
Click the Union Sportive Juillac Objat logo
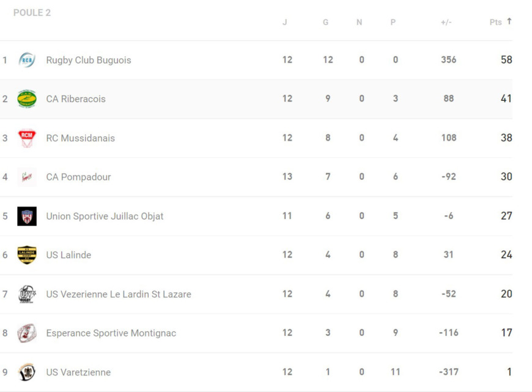pyautogui.click(x=27, y=216)
